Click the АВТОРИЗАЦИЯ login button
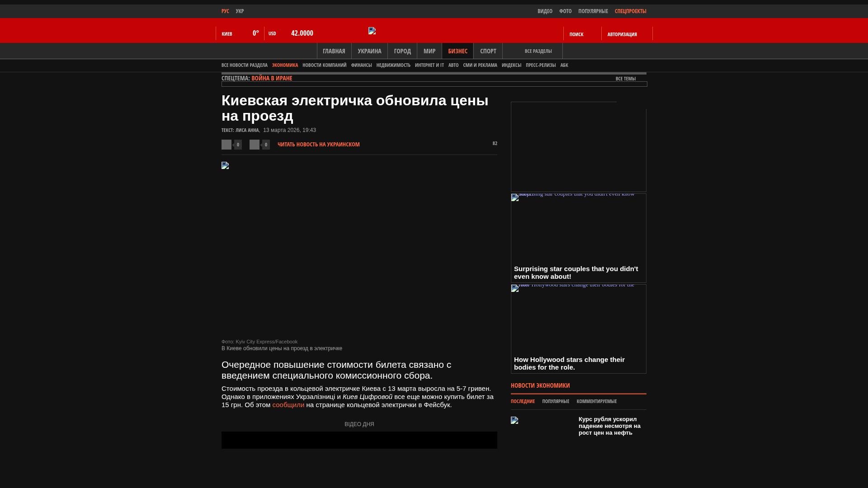 click(x=622, y=34)
